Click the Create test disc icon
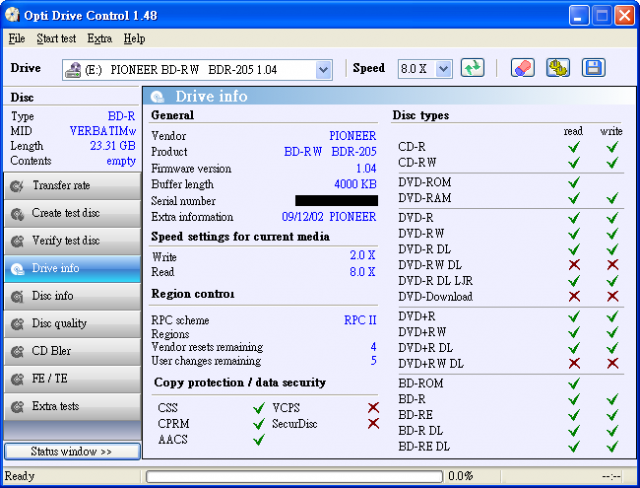This screenshot has width=640, height=488. tap(17, 214)
